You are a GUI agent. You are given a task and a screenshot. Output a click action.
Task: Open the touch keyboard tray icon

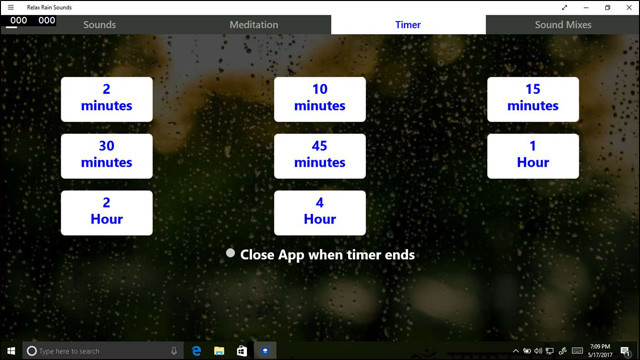point(577,351)
